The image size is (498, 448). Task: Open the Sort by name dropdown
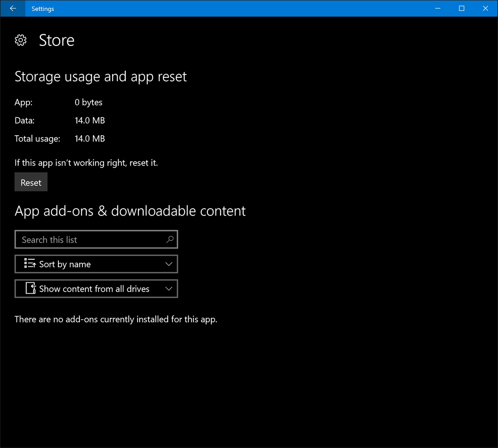click(96, 264)
